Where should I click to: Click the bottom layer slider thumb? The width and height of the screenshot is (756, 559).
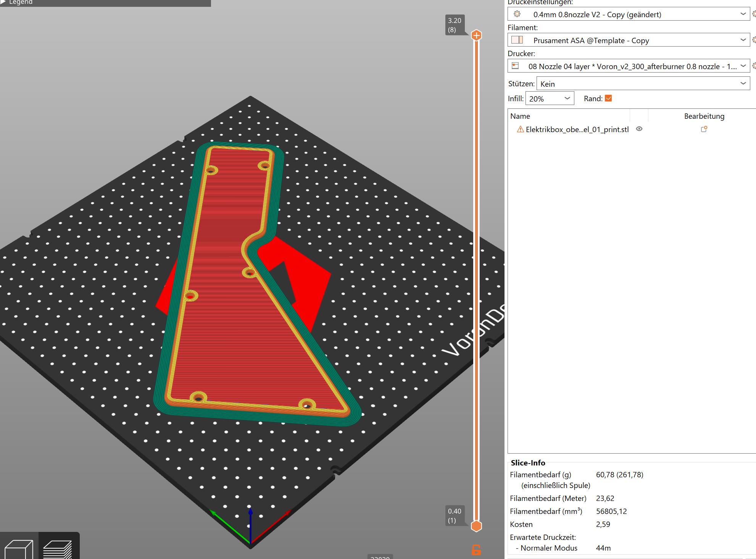[x=476, y=526]
